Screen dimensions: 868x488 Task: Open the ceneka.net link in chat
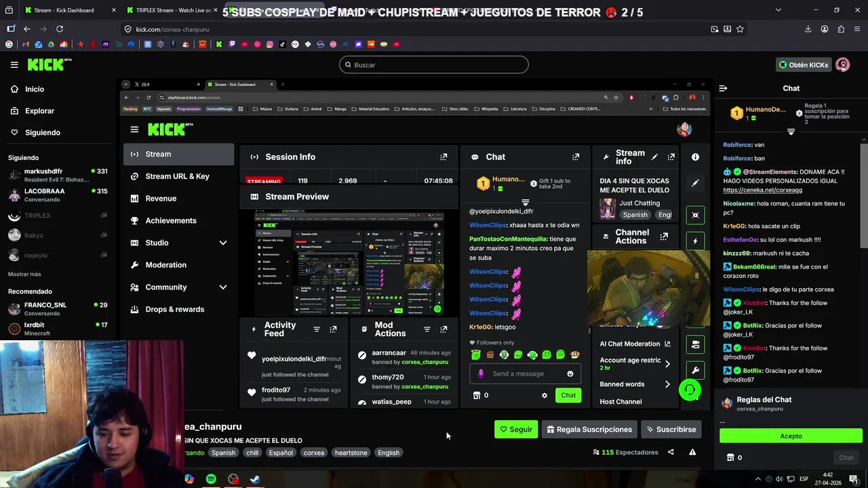click(x=762, y=190)
